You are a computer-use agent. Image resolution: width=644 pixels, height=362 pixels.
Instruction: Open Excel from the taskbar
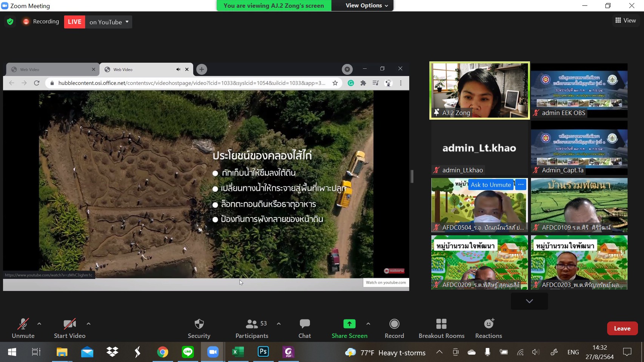[238, 352]
